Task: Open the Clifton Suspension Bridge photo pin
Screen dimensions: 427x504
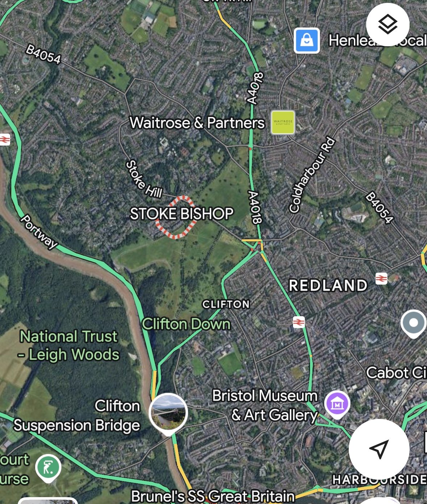Action: point(168,413)
